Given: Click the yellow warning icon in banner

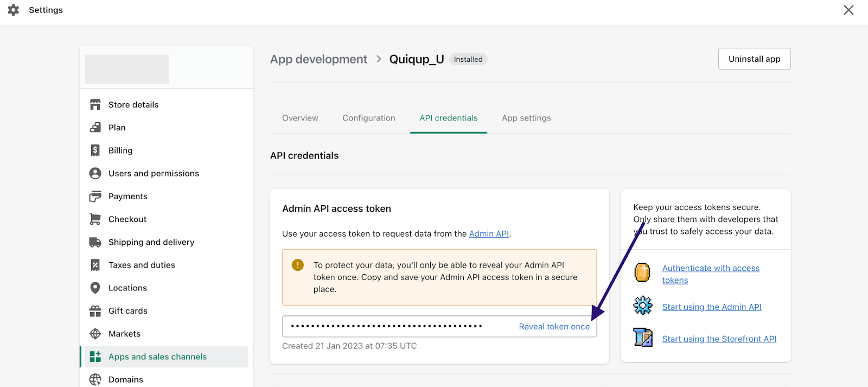Looking at the screenshot, I should pos(298,265).
